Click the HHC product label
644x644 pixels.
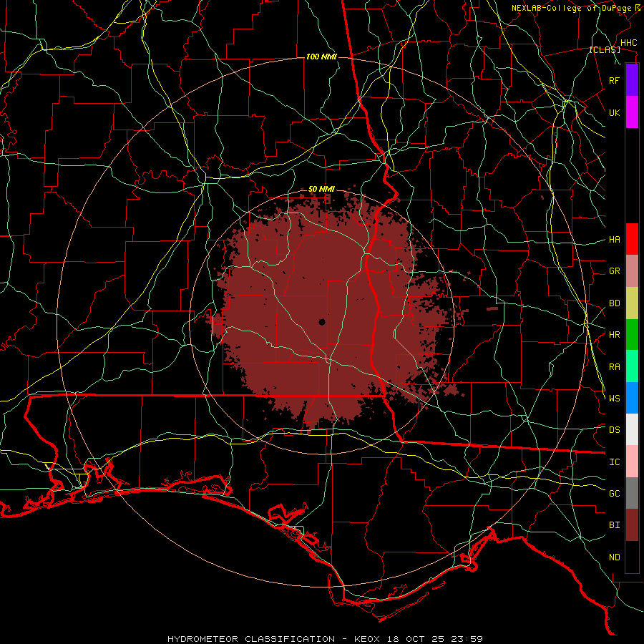pos(628,43)
